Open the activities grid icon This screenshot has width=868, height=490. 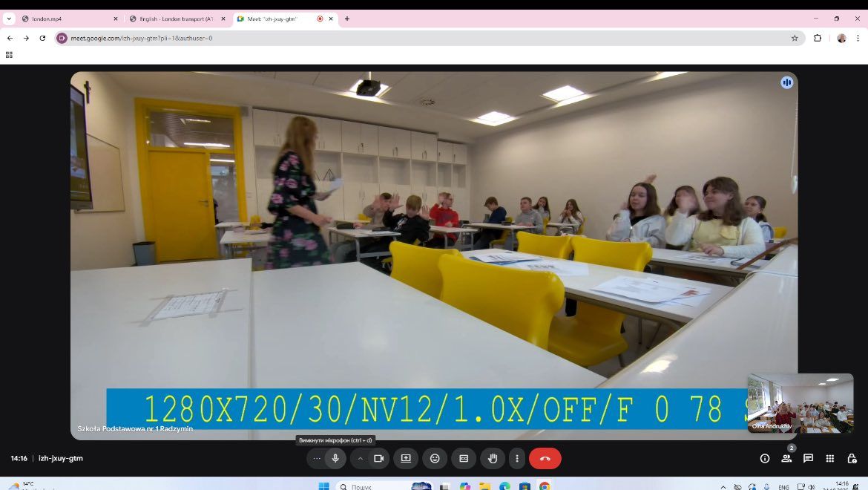coord(830,459)
